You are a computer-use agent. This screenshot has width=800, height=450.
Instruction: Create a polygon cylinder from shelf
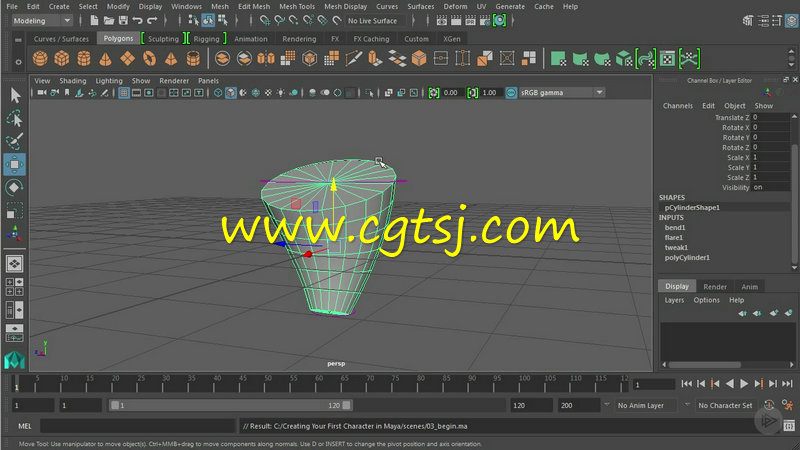[x=84, y=59]
